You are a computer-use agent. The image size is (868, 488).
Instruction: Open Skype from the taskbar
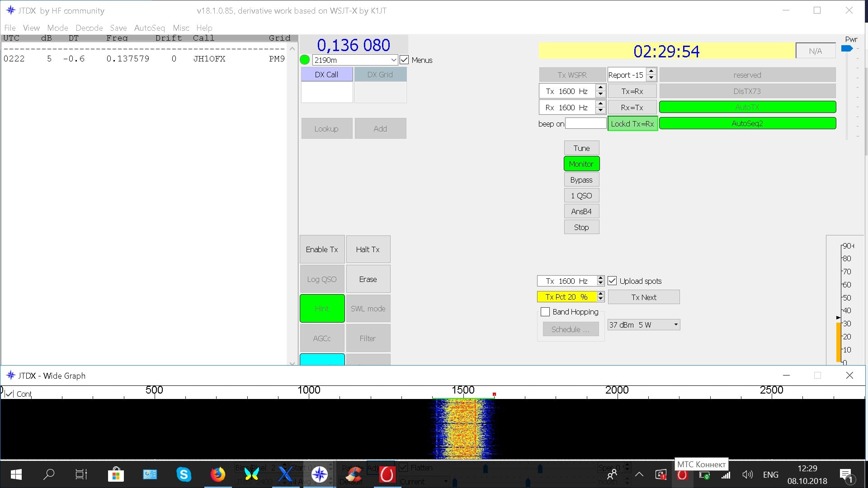(184, 474)
